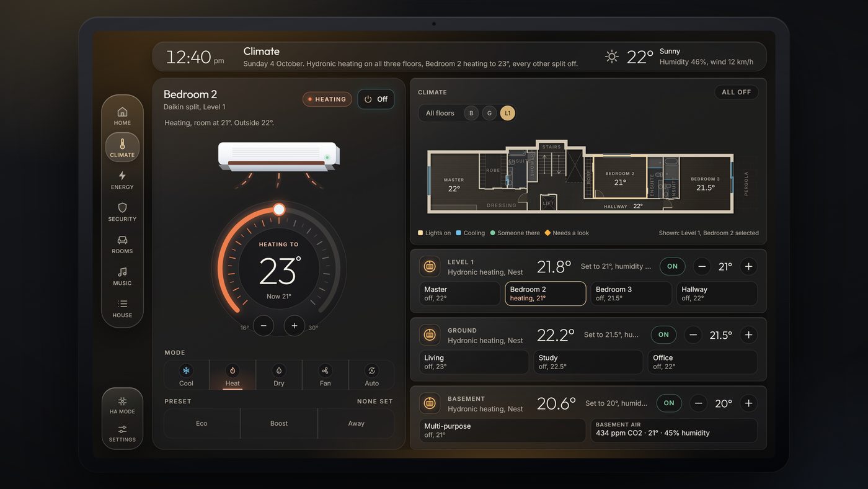868x489 pixels.
Task: Click the sunny weather icon
Action: (x=612, y=56)
